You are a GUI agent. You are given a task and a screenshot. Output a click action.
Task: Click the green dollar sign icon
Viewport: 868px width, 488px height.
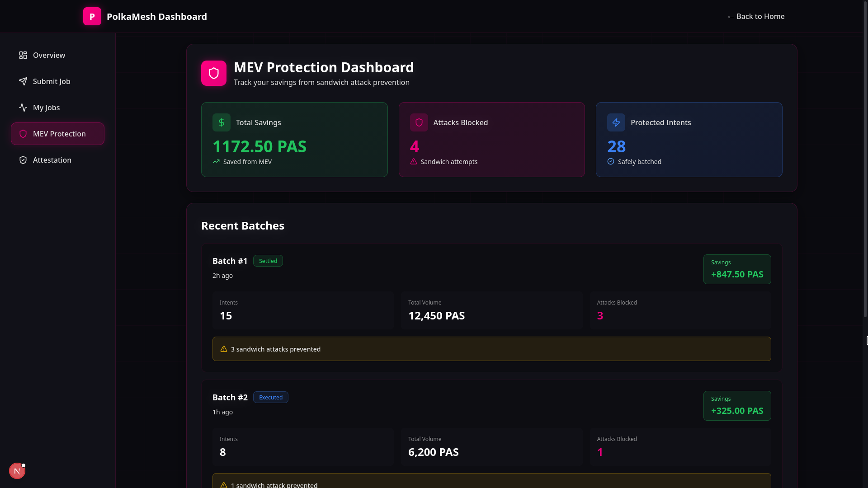point(221,122)
